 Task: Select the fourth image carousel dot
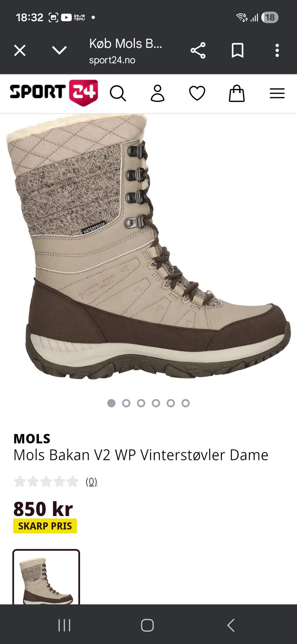(156, 403)
